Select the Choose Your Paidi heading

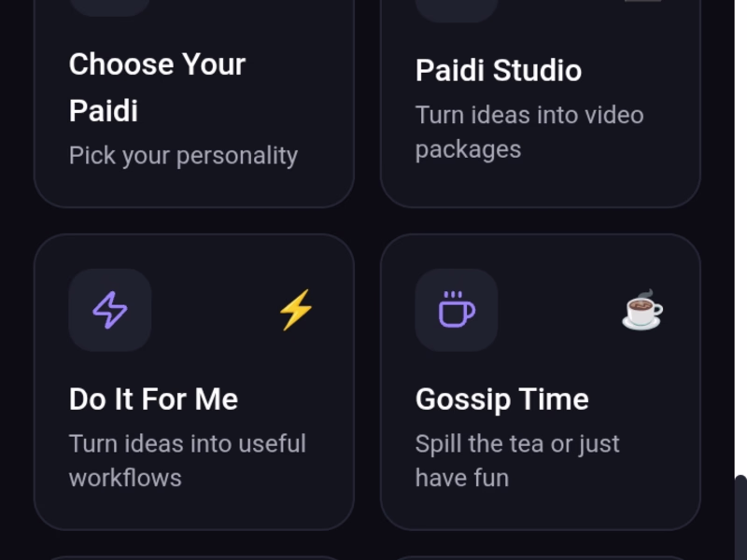tap(157, 87)
